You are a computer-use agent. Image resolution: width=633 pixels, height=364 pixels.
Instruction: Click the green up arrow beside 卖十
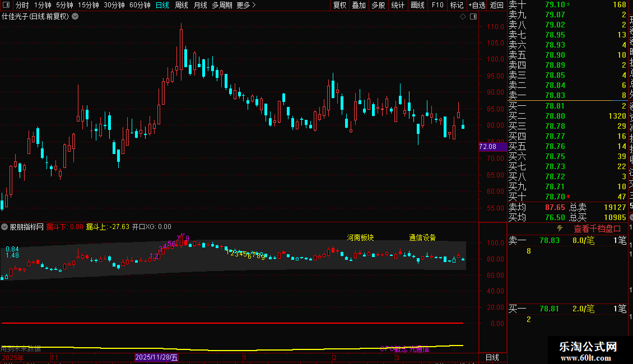pyautogui.click(x=569, y=4)
